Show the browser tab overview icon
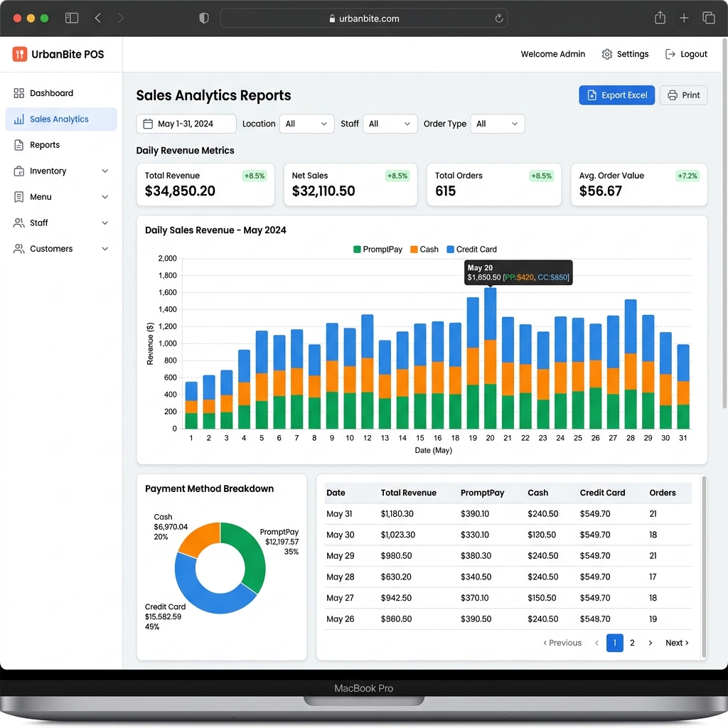Image resolution: width=728 pixels, height=728 pixels. click(x=709, y=18)
